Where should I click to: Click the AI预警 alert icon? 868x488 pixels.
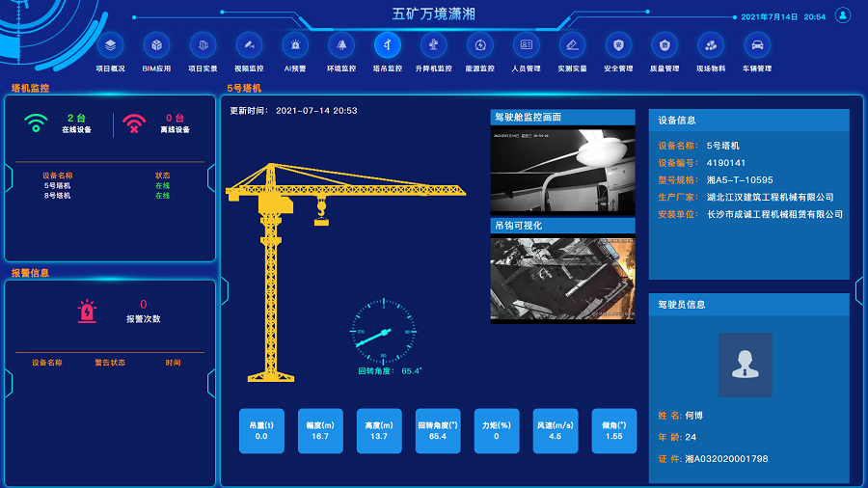pos(295,45)
